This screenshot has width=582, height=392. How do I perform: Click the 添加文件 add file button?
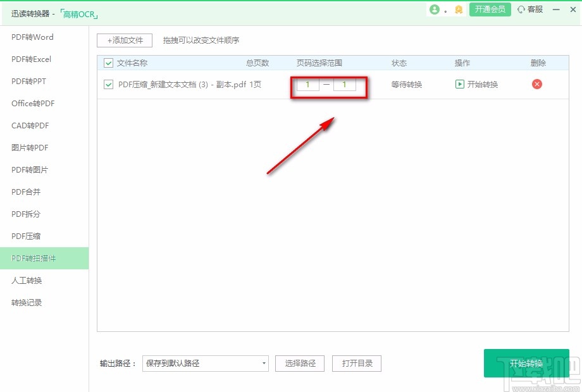(x=124, y=40)
